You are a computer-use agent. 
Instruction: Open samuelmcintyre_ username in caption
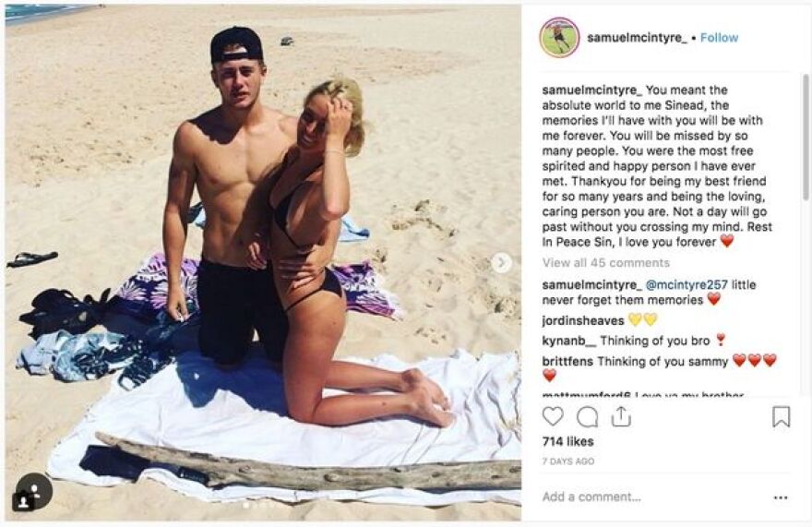(x=591, y=90)
